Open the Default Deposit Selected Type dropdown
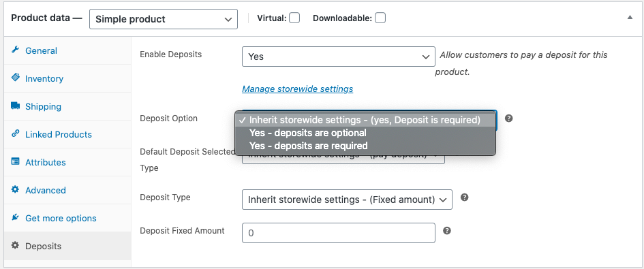644x269 pixels. [343, 159]
